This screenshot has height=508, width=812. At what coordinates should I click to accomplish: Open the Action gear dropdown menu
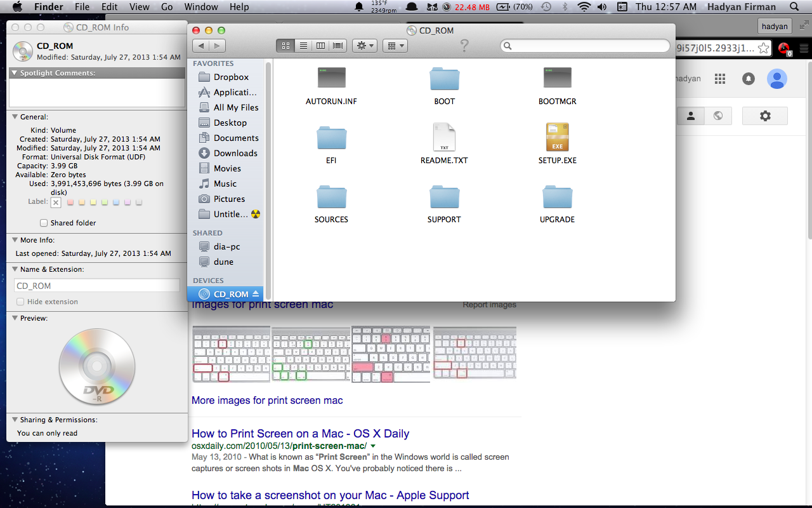[x=365, y=46]
